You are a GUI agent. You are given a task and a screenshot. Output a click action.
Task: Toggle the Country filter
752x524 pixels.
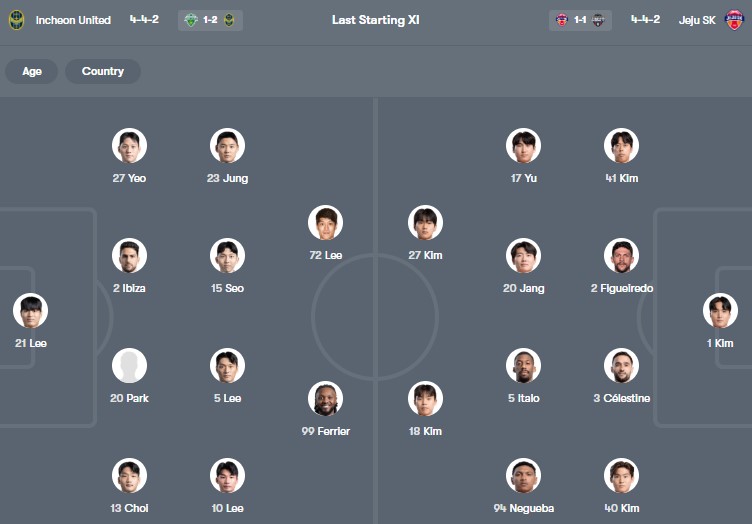tap(103, 72)
